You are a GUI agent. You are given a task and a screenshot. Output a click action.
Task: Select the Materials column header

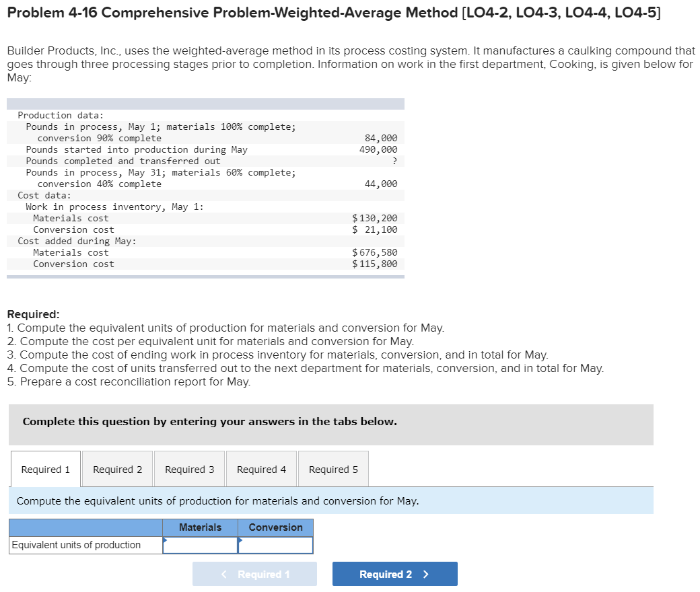coord(200,527)
